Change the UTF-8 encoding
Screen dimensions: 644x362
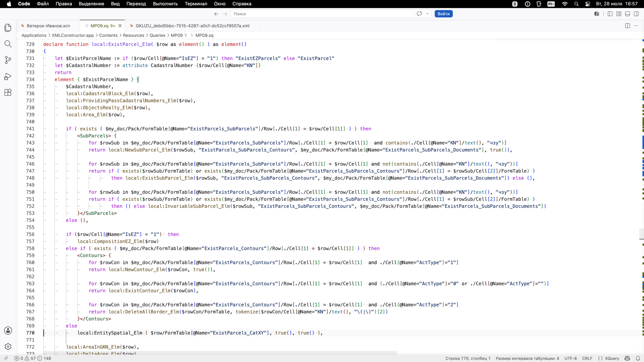(x=571, y=358)
